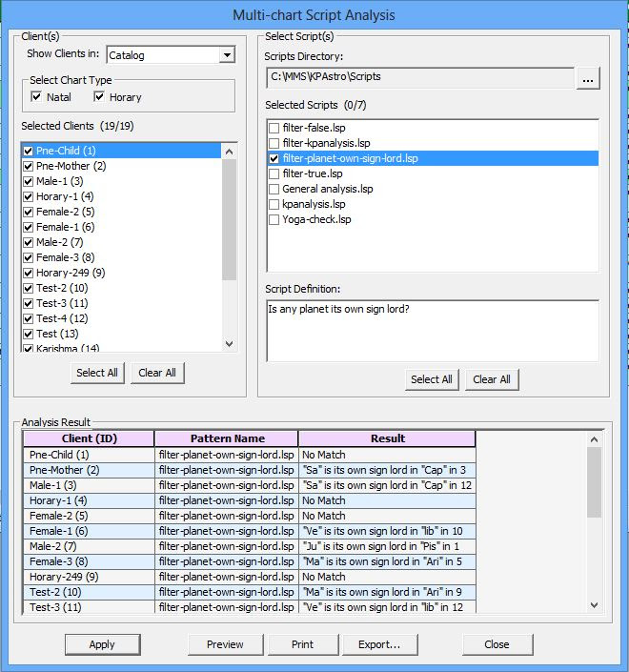629x672 pixels.
Task: Uncheck the Test-4 (12) client checkbox
Action: pos(29,319)
